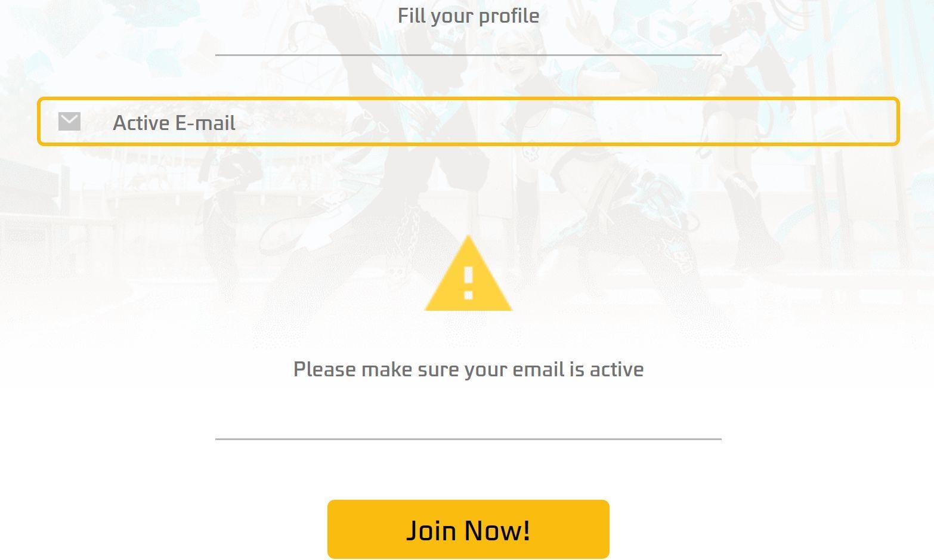
Task: Click the word 'Join' on the yellow button
Action: pyautogui.click(x=432, y=530)
